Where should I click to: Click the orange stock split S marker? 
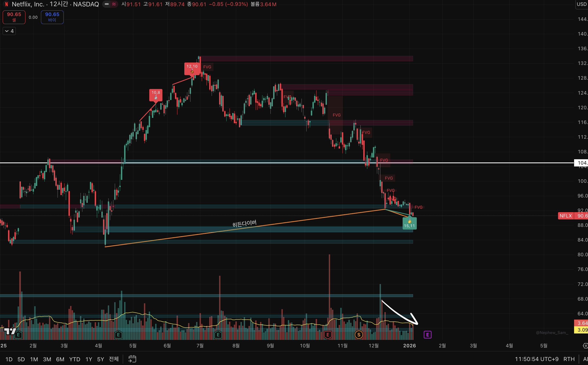pos(359,335)
